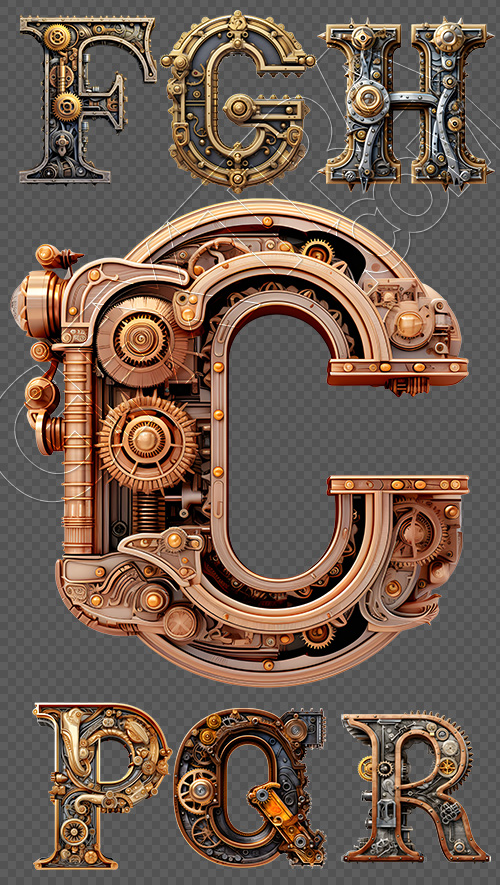Select the steampunk letter Q image
500x885 pixels.
point(249,787)
